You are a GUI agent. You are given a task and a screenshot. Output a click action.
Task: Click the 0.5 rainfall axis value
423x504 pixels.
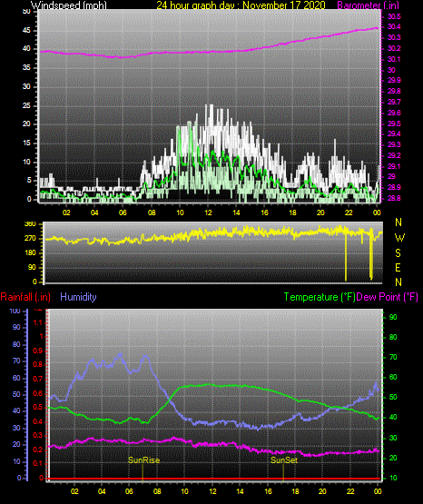tap(38, 407)
